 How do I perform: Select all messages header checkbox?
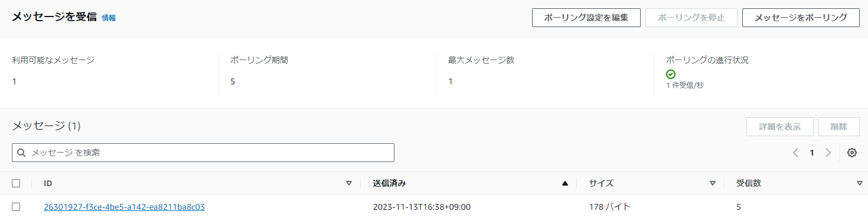16,183
